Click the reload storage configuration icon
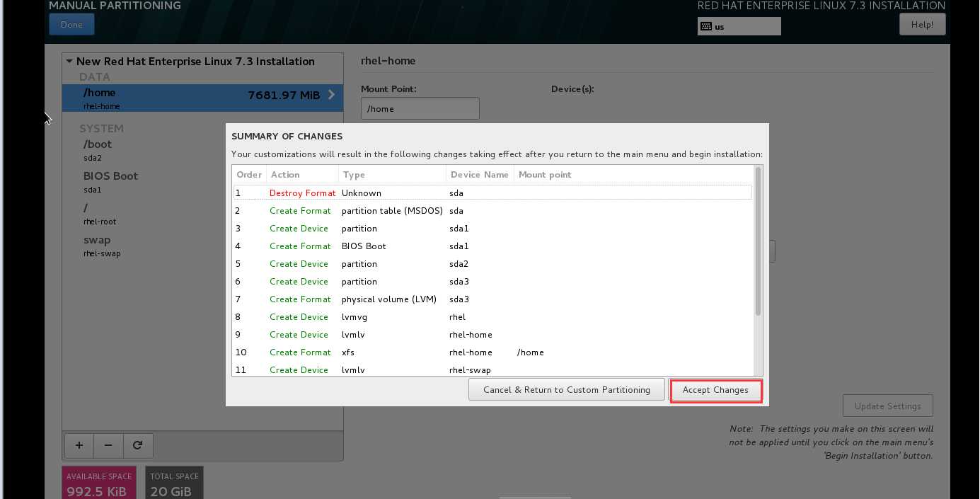Viewport: 980px width, 499px height. coord(138,445)
